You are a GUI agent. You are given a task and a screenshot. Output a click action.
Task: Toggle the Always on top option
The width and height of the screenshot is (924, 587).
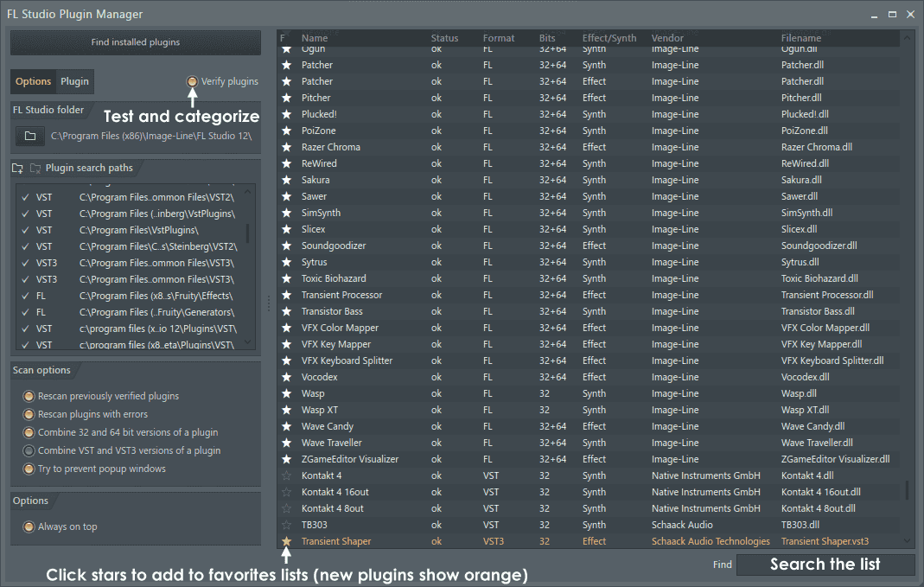click(29, 526)
